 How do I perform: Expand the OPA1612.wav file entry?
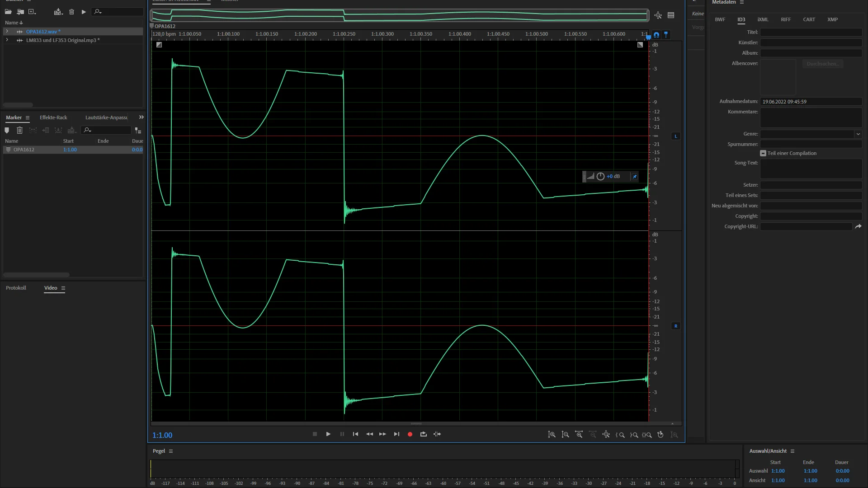(x=7, y=32)
